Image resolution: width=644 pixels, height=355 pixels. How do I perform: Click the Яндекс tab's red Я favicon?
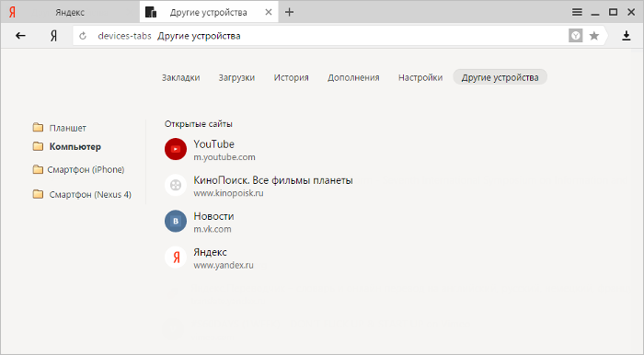click(x=12, y=12)
